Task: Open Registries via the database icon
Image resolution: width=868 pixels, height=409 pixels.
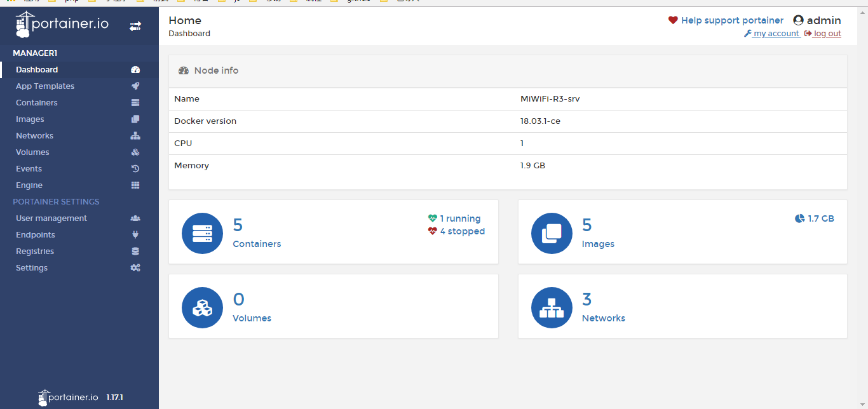Action: [135, 251]
